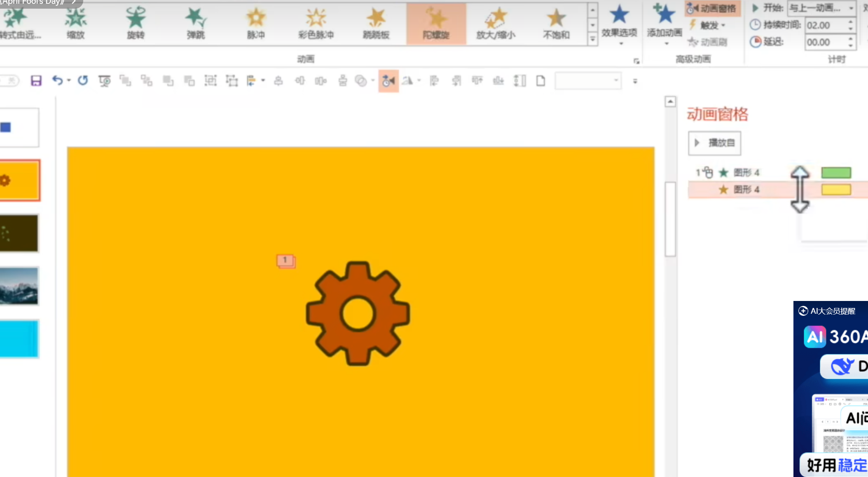The height and width of the screenshot is (477, 868).
Task: Pick the 放大/缩小 grow-shrink animation
Action: click(496, 23)
